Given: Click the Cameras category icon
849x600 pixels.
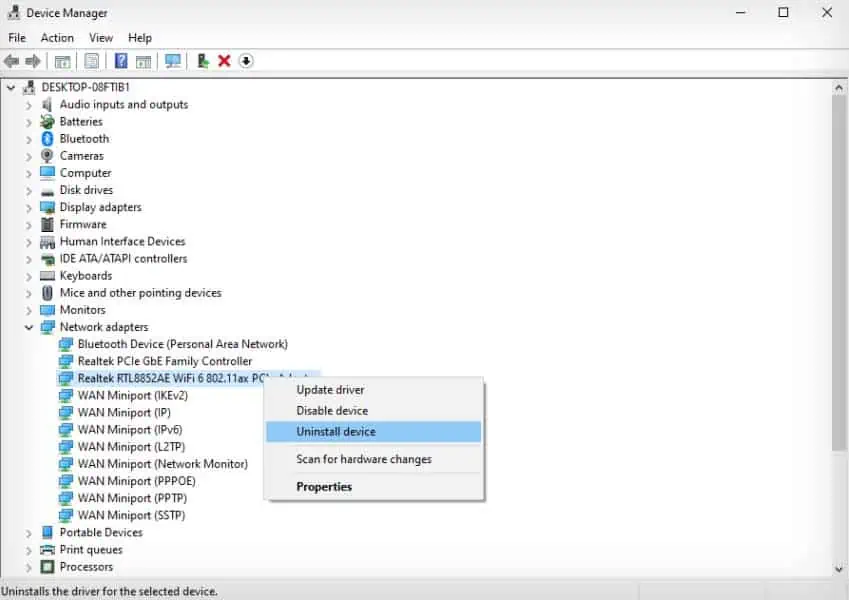Looking at the screenshot, I should [48, 156].
